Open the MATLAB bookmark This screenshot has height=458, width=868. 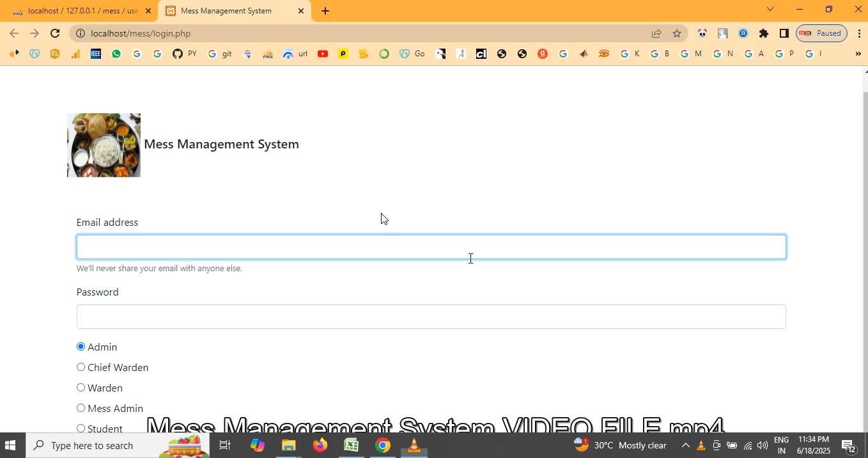584,54
